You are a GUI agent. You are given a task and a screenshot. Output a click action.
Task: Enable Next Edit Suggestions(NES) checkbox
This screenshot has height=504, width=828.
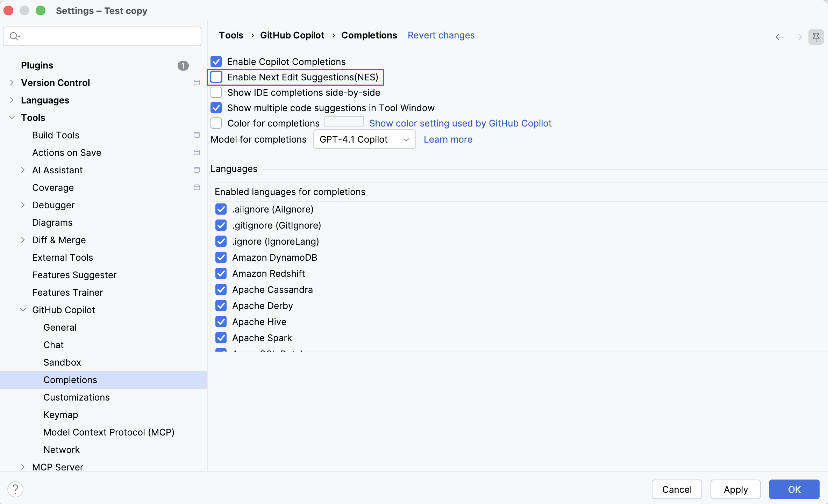(216, 77)
